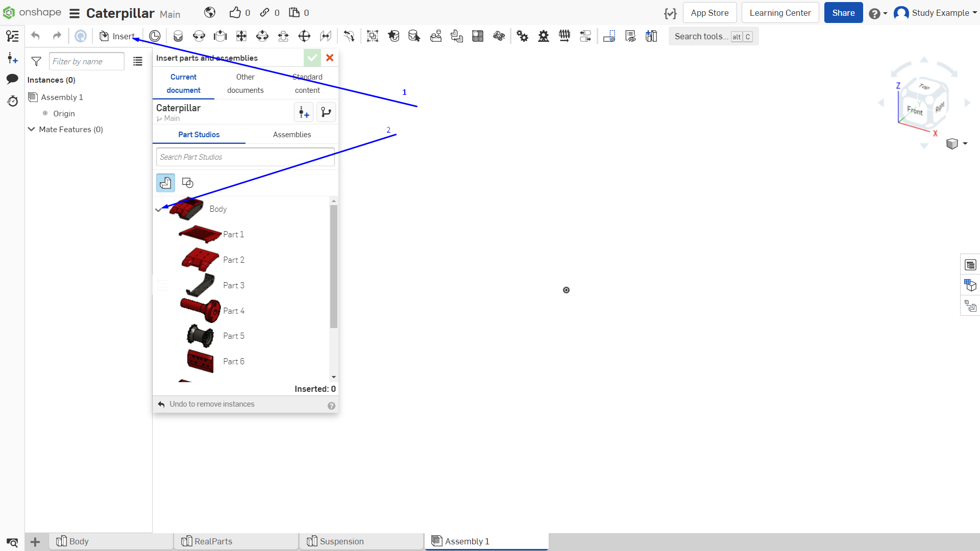980x551 pixels.
Task: Open the Group tool
Action: pyautogui.click(x=373, y=36)
